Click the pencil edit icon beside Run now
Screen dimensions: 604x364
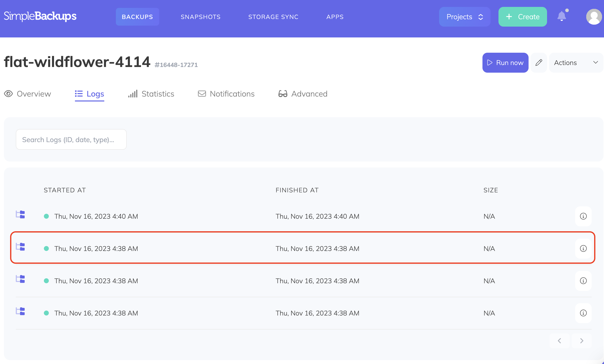click(539, 63)
